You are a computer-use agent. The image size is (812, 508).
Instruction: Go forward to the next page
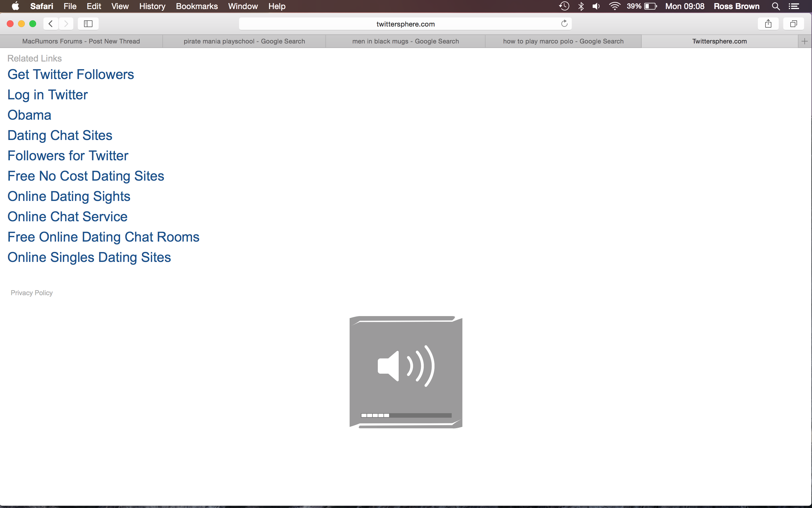[66, 23]
